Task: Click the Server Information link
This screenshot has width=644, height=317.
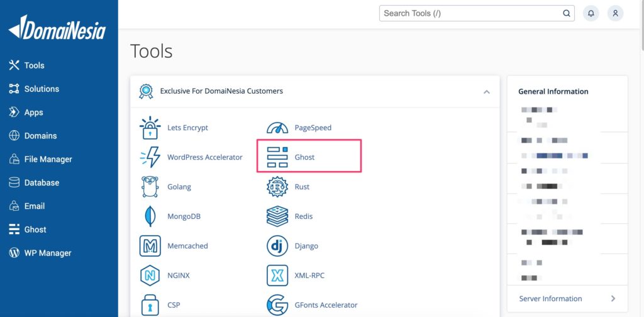Action: point(550,299)
